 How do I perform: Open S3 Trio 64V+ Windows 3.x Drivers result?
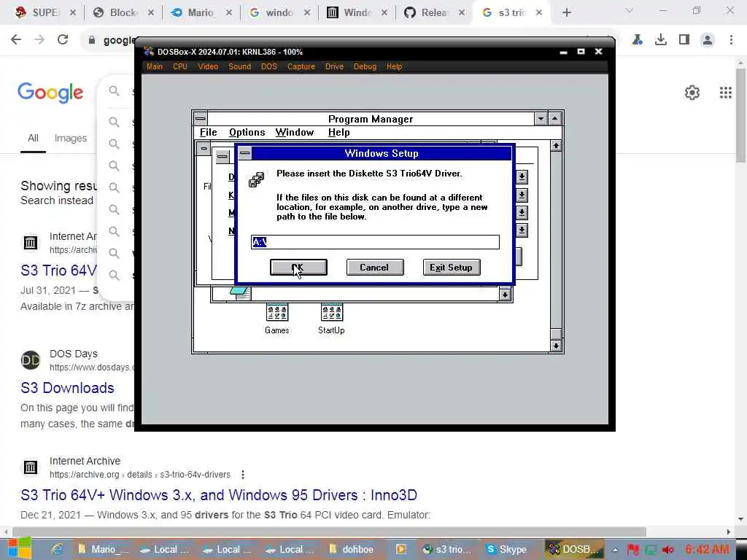[x=219, y=495]
